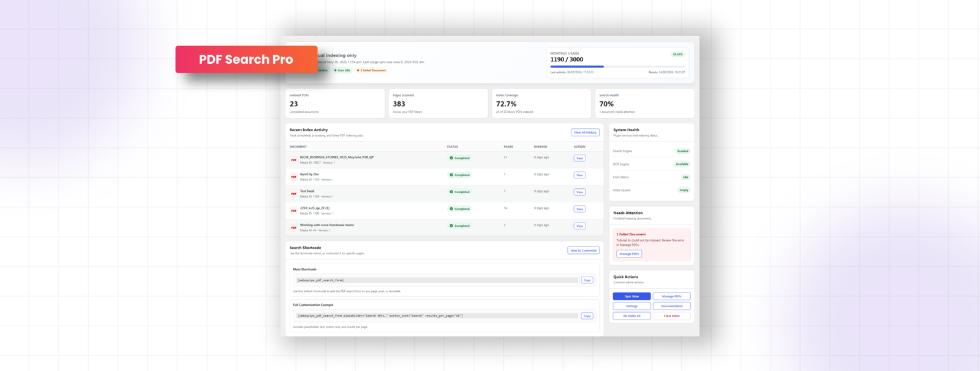This screenshot has width=980, height=371.
Task: Click the PDF icon for Test Swali
Action: point(293,194)
